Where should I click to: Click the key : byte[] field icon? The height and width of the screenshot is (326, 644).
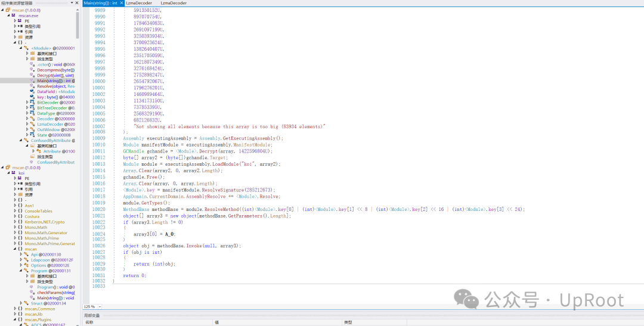click(32, 97)
